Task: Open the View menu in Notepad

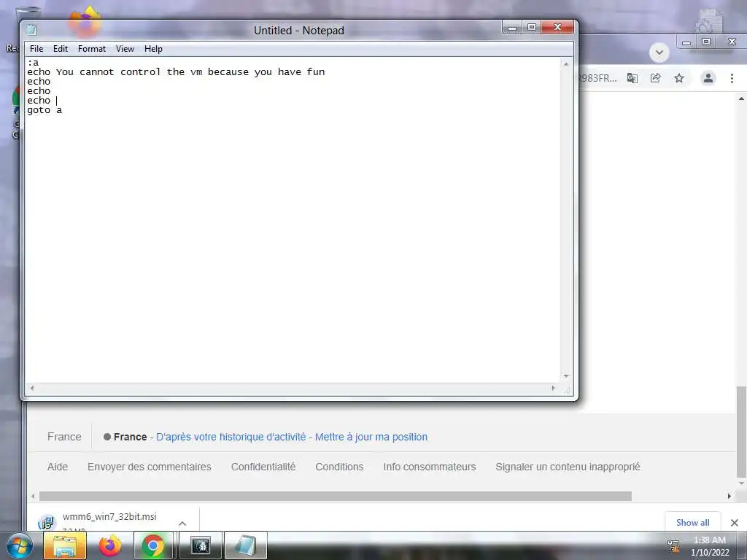Action: coord(125,49)
